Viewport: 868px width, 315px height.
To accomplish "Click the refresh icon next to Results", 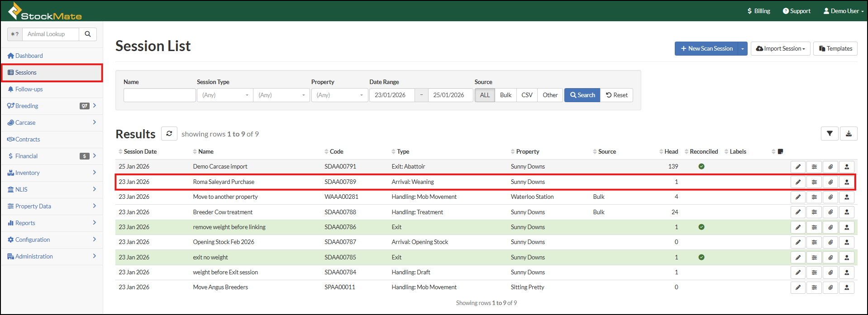I will tap(169, 134).
